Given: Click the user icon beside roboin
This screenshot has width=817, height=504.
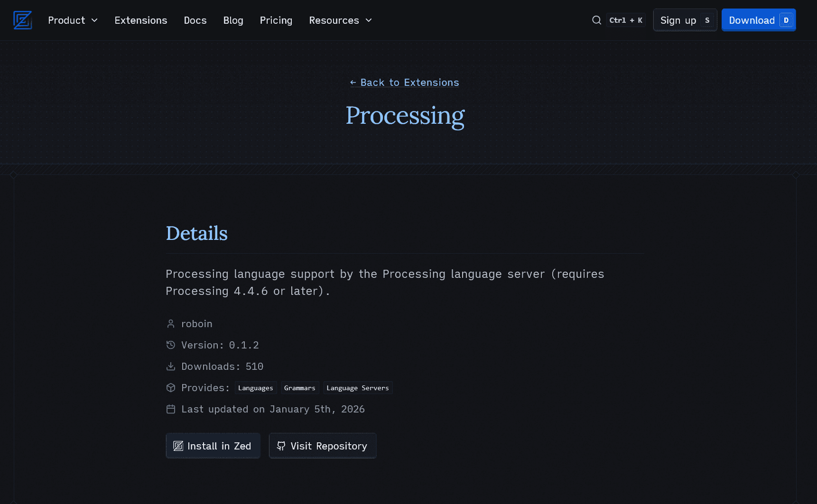Looking at the screenshot, I should coord(171,324).
